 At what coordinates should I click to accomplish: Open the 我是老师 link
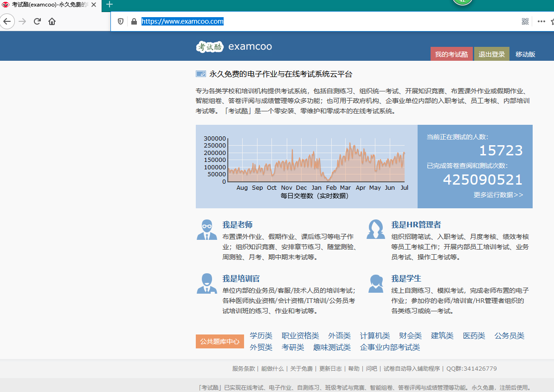pyautogui.click(x=238, y=225)
